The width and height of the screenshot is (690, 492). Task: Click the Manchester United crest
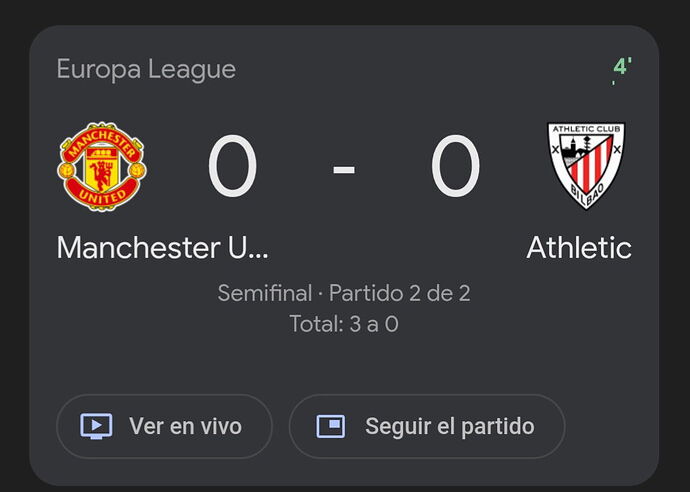[102, 166]
